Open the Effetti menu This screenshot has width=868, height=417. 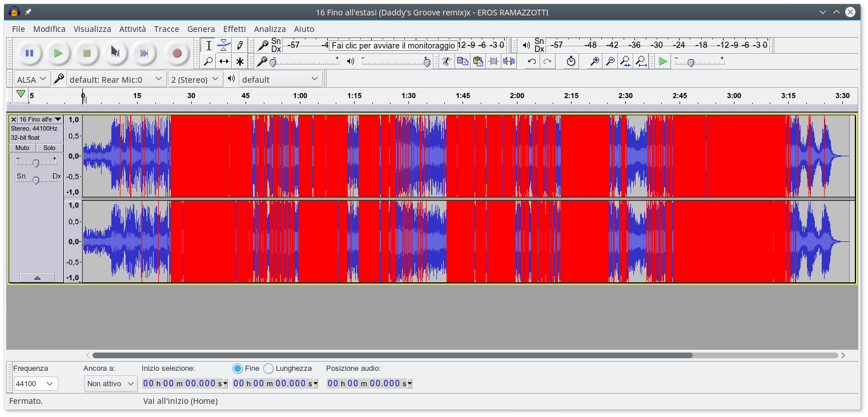pyautogui.click(x=235, y=29)
